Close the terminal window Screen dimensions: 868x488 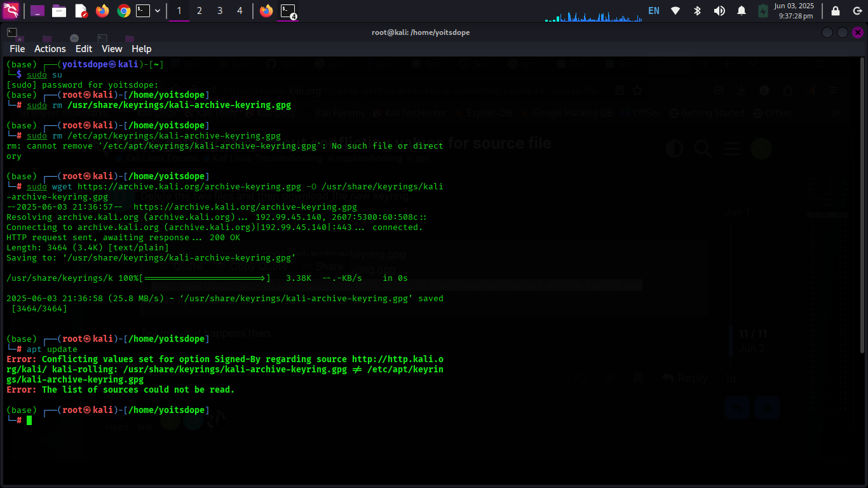pos(858,32)
